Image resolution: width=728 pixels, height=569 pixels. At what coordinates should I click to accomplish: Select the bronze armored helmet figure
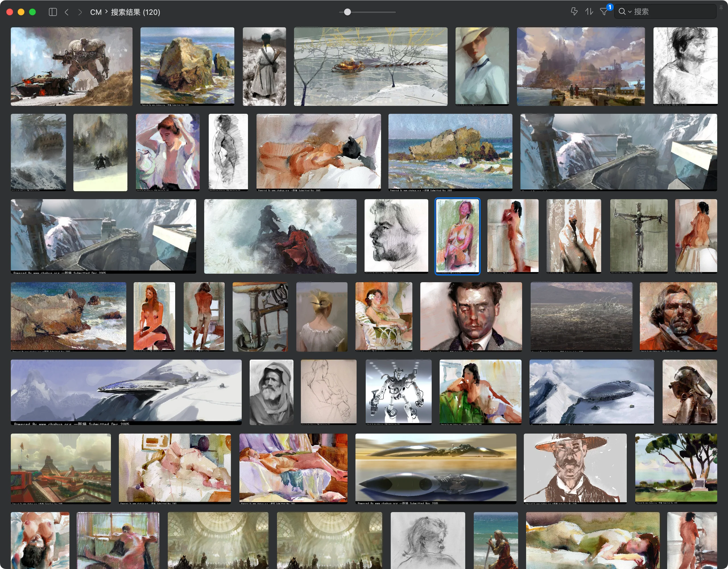tap(690, 392)
